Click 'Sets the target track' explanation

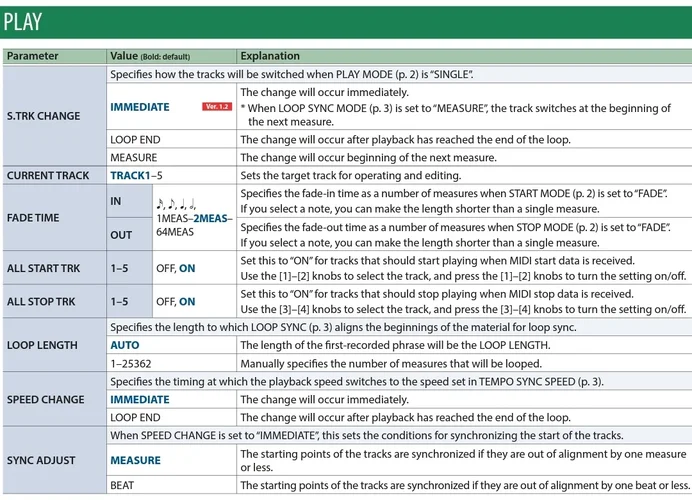(x=351, y=176)
